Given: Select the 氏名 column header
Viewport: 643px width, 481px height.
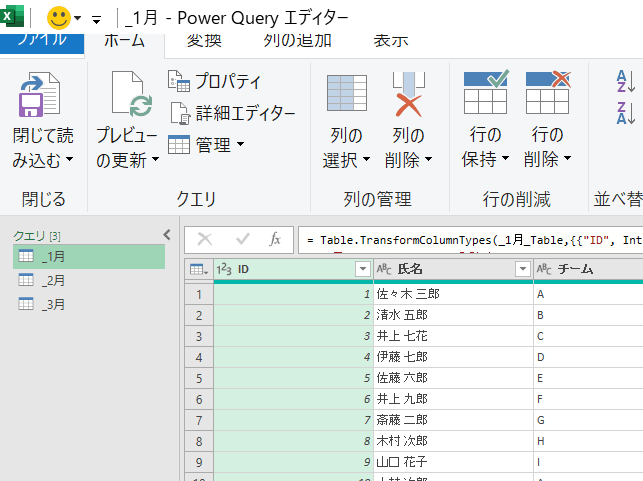Looking at the screenshot, I should pyautogui.click(x=453, y=269).
